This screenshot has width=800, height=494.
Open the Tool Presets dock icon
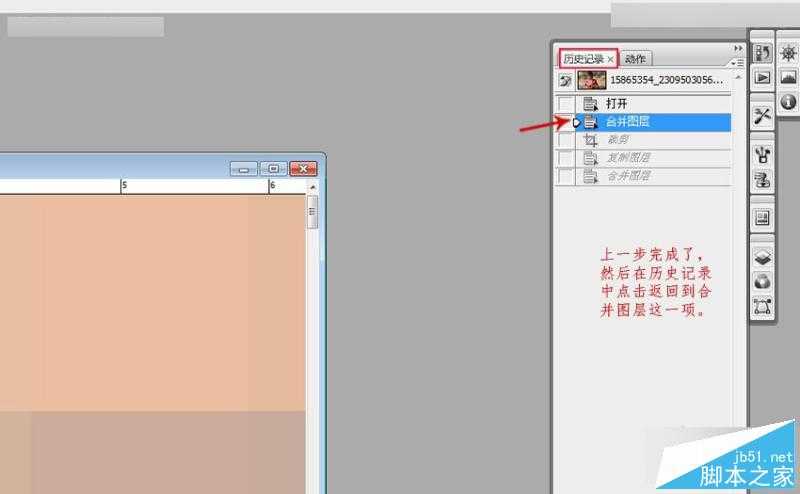click(762, 115)
